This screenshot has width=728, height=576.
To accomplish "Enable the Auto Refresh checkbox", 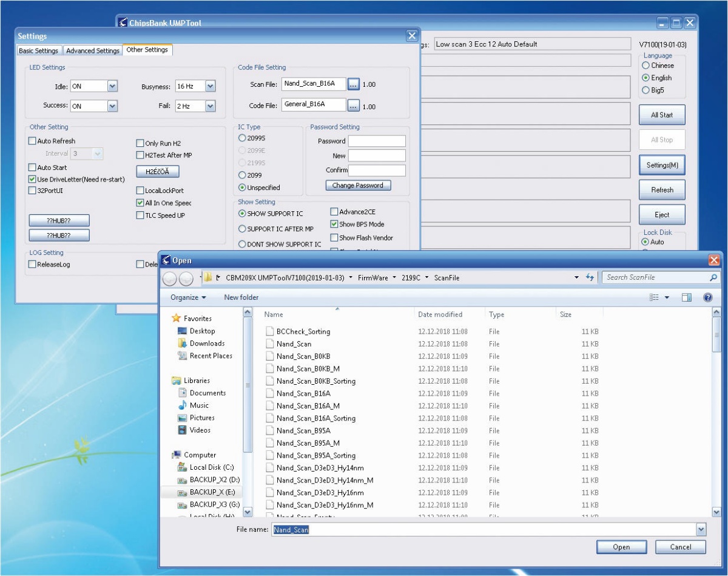I will pyautogui.click(x=32, y=141).
